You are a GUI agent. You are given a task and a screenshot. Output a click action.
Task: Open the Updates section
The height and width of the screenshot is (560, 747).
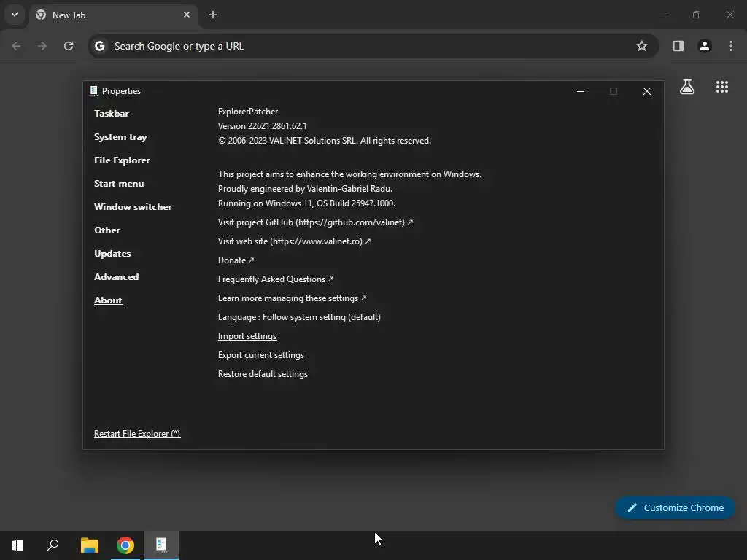click(x=112, y=253)
